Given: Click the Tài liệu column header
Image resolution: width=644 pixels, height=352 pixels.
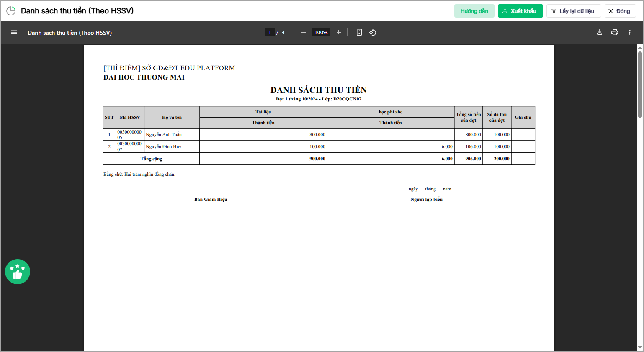Looking at the screenshot, I should [263, 112].
